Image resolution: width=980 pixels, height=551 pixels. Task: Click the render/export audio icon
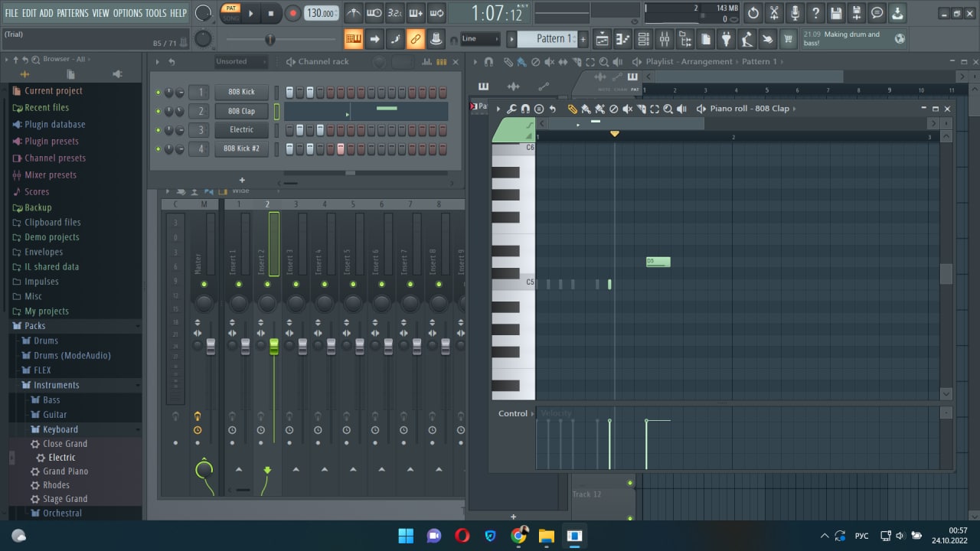[857, 13]
